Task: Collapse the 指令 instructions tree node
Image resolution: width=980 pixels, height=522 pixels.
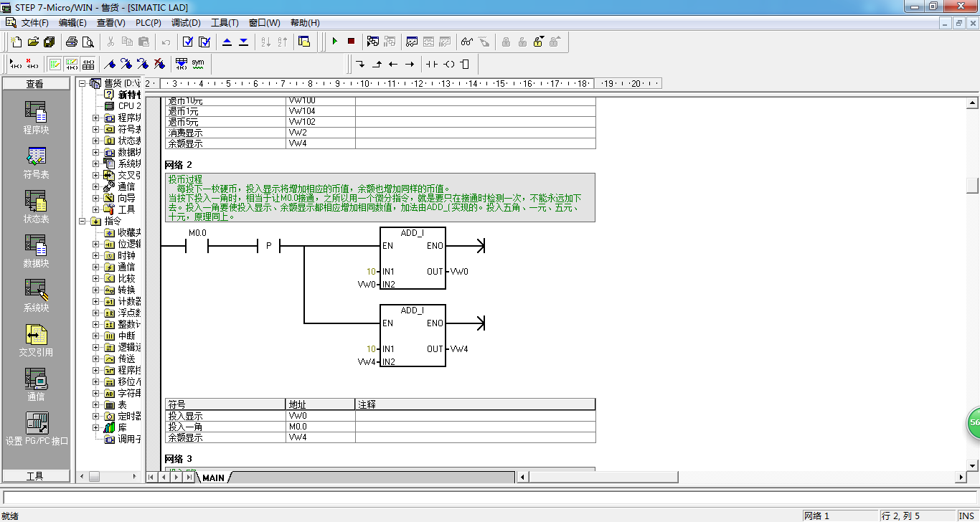Action: click(83, 221)
